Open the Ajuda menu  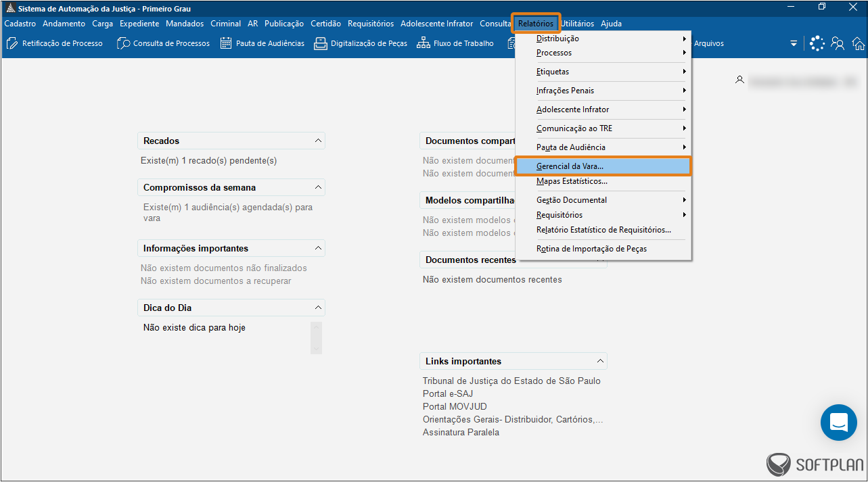point(612,24)
